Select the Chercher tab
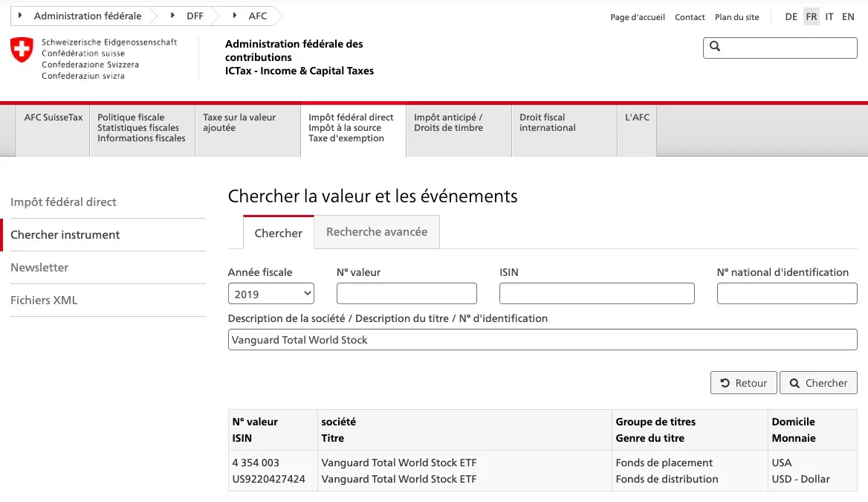Image resolution: width=868 pixels, height=502 pixels. click(x=279, y=233)
